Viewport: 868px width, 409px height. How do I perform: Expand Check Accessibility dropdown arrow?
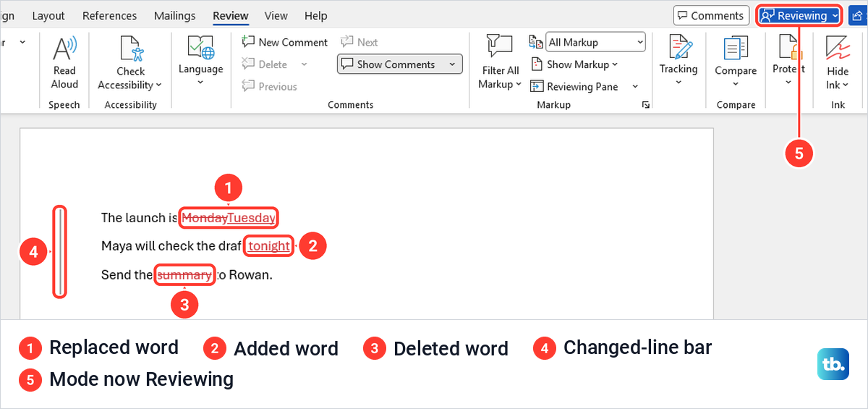click(158, 85)
